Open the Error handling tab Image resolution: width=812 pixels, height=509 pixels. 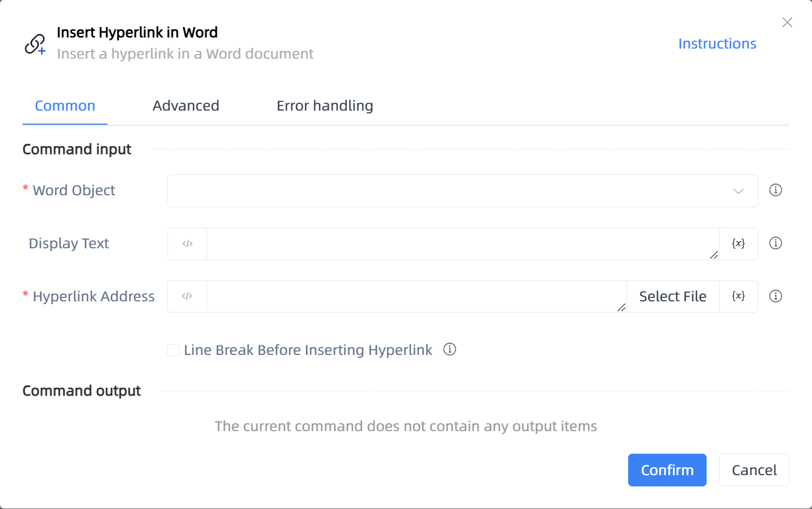point(325,106)
